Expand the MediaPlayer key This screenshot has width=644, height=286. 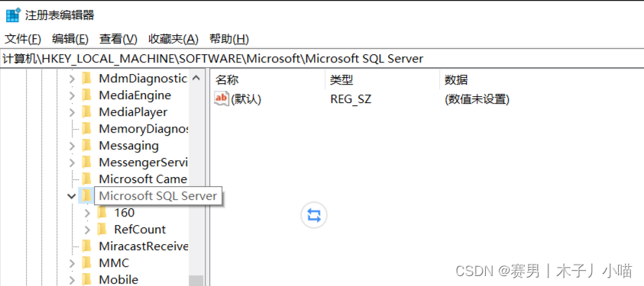(72, 112)
